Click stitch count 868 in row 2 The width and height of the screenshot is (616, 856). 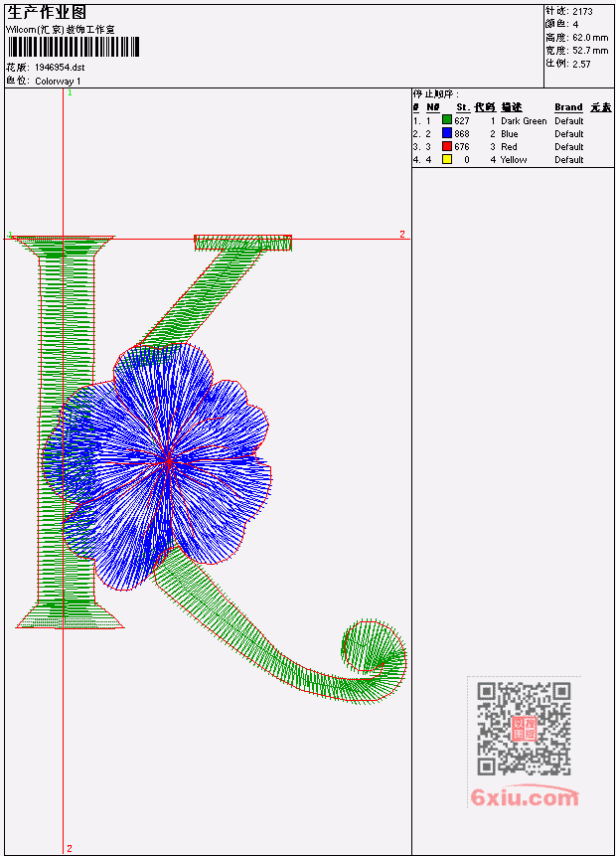click(462, 134)
